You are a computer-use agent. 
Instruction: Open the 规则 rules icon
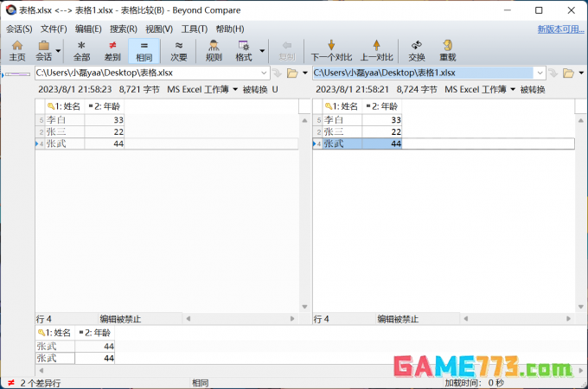(x=214, y=50)
